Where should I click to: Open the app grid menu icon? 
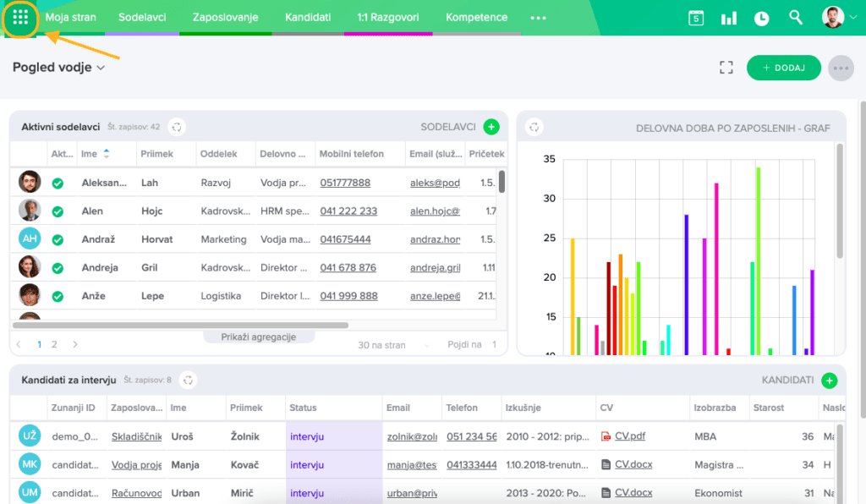point(20,18)
